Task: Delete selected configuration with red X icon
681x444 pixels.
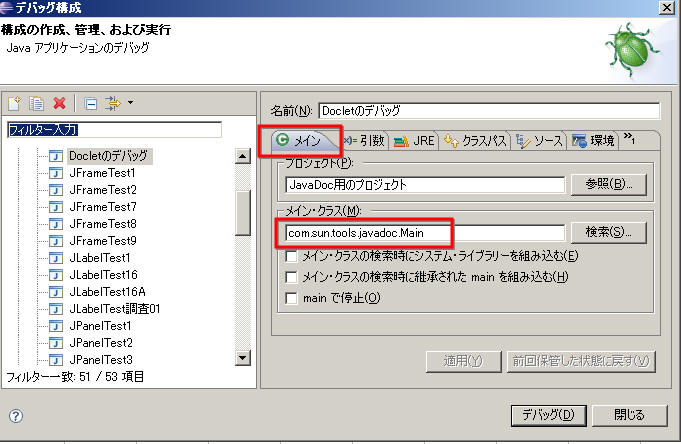Action: pyautogui.click(x=59, y=104)
